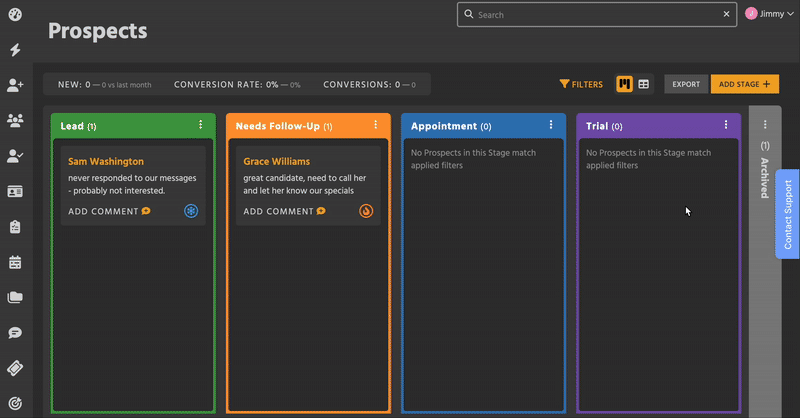Switch to table list view
The width and height of the screenshot is (800, 418).
click(644, 84)
